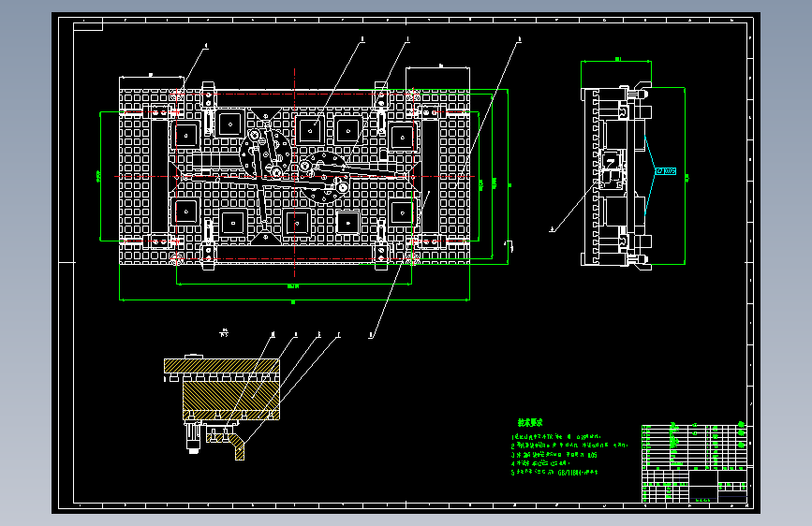
Task: Select the overall width dimension below plan view
Action: tap(294, 300)
